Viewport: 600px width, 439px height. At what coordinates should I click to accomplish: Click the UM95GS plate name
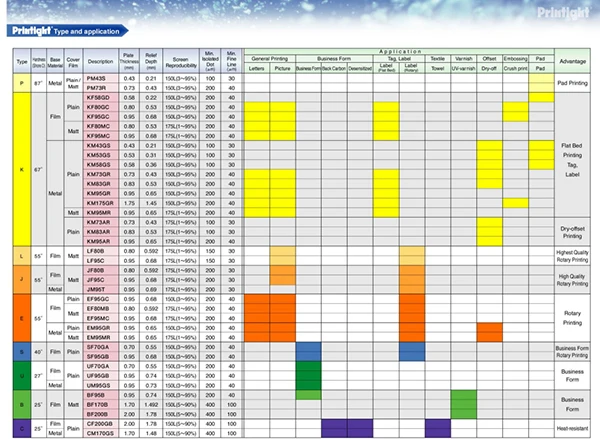pos(98,385)
